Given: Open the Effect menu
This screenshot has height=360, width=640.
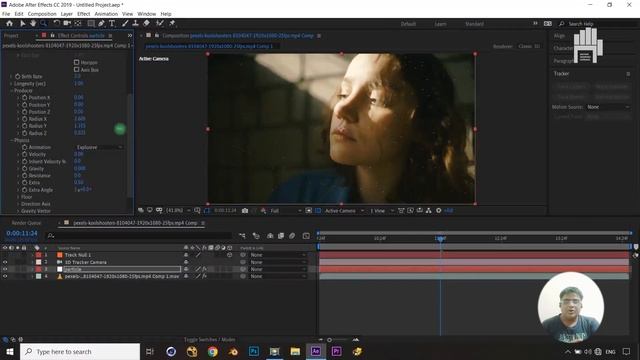Looking at the screenshot, I should pos(83,14).
